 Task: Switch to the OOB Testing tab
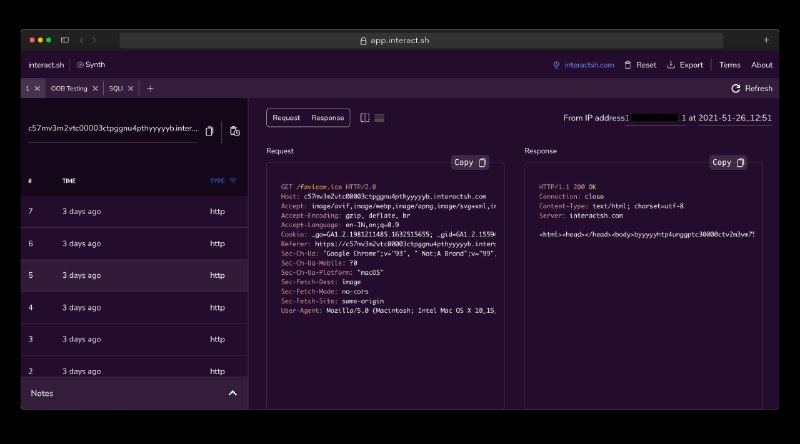(x=69, y=88)
